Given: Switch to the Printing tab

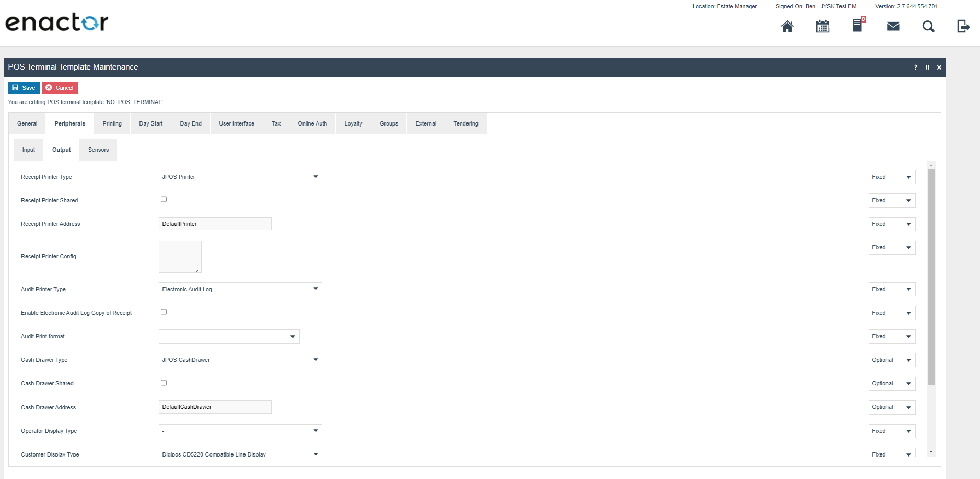Looking at the screenshot, I should pyautogui.click(x=112, y=123).
